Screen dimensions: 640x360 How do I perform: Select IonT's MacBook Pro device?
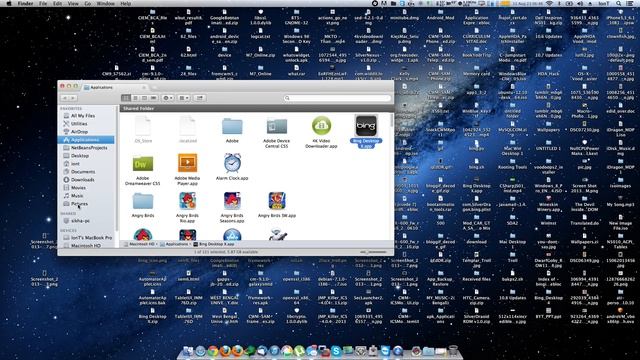pos(91,238)
